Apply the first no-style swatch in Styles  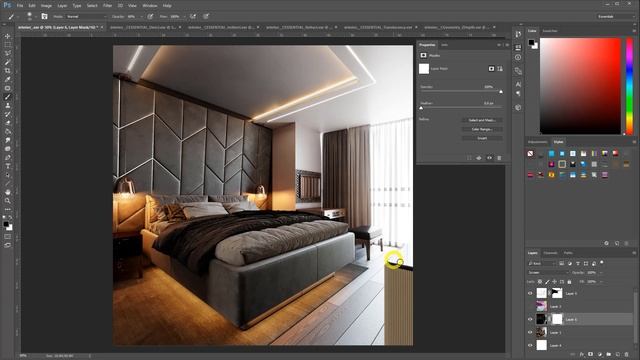(530, 153)
